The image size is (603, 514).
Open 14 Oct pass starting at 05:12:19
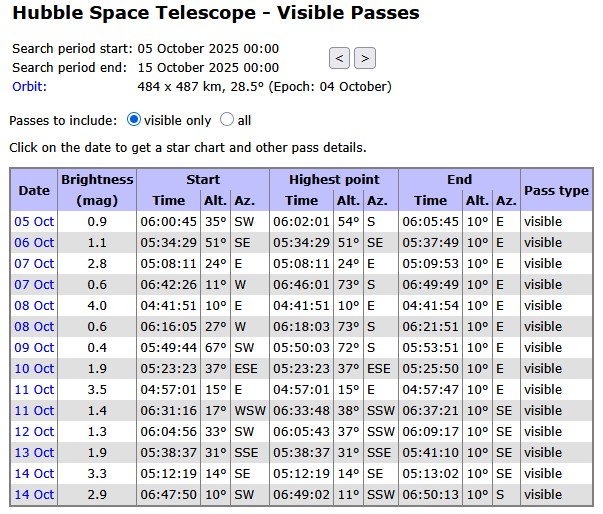point(34,473)
